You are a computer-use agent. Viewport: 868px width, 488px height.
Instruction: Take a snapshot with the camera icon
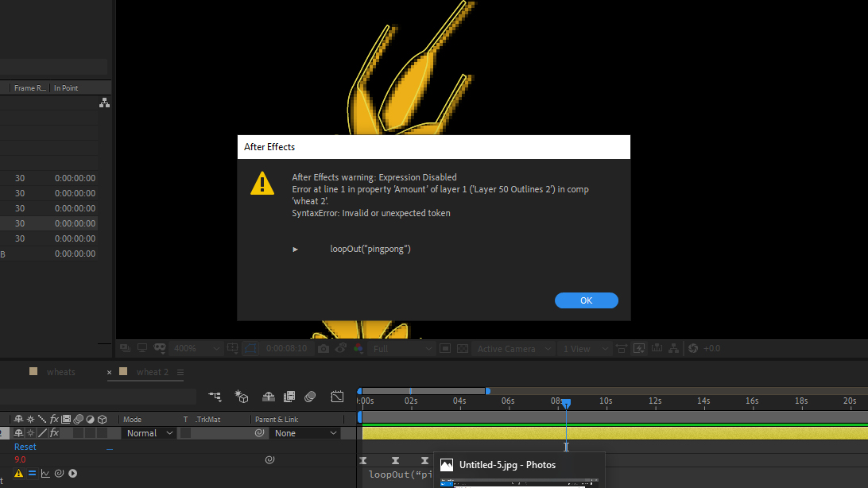(x=324, y=349)
